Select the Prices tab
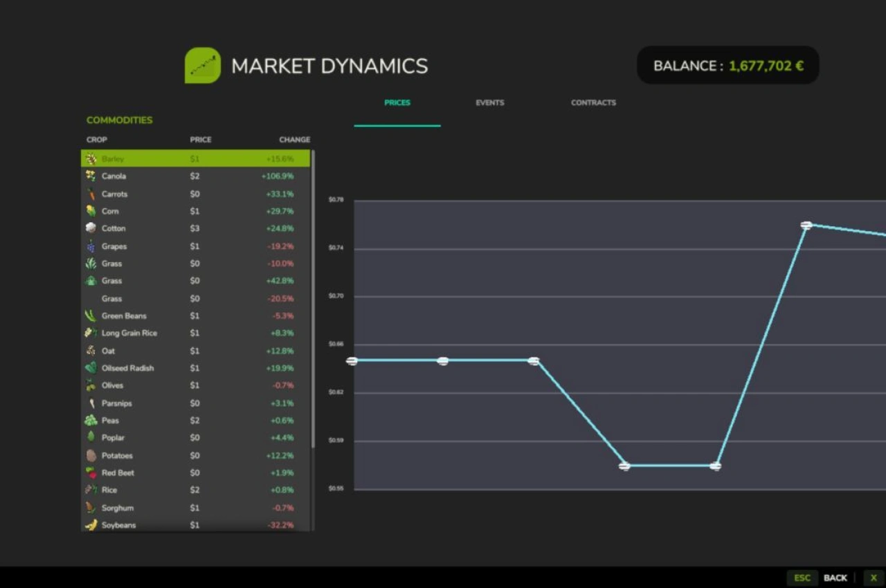Viewport: 886px width, 588px height. click(x=397, y=103)
